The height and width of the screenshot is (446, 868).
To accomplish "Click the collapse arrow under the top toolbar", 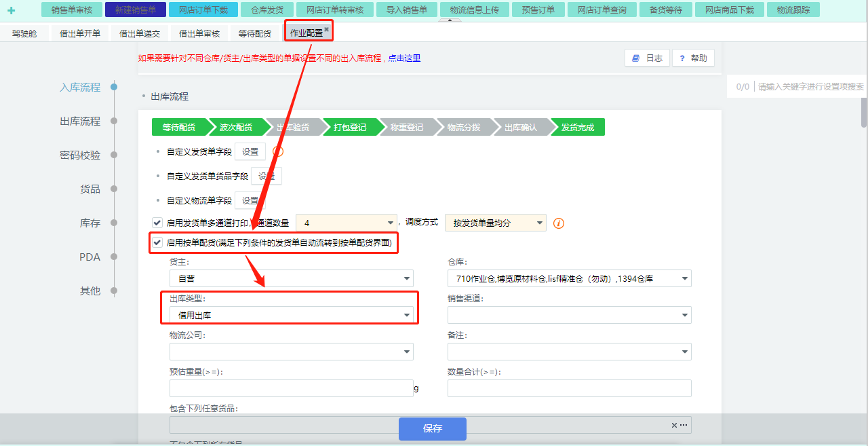I will pos(448,20).
